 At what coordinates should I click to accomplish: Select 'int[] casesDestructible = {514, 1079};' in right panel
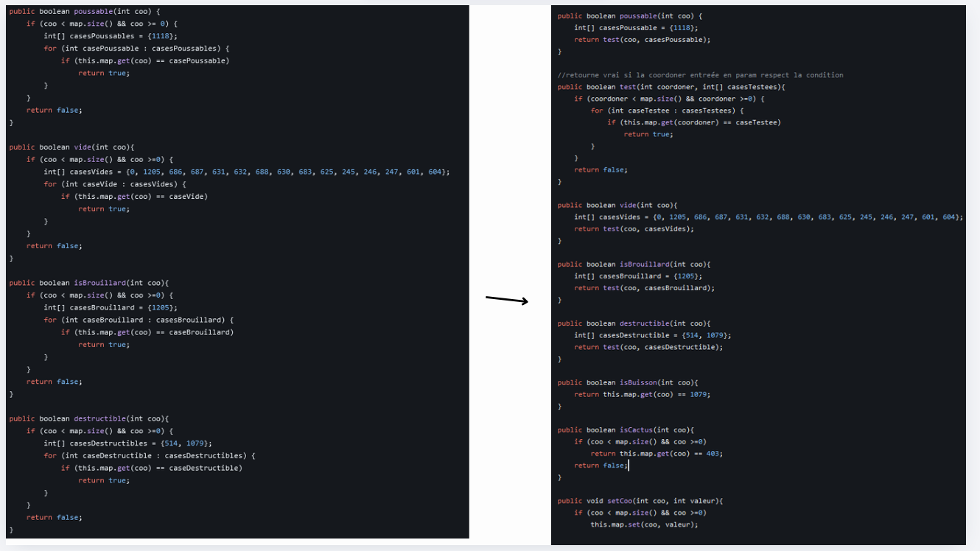[653, 334]
